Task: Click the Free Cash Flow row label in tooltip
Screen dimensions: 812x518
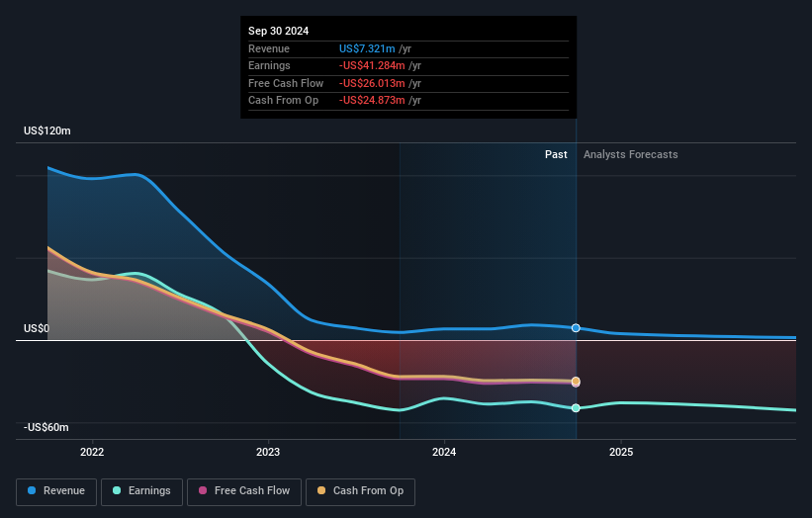Action: [x=286, y=83]
